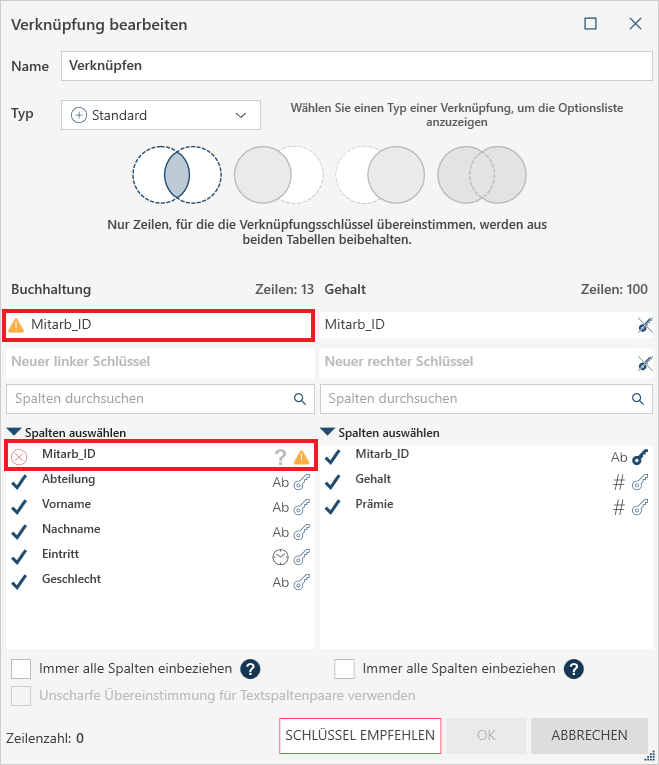This screenshot has width=659, height=765.
Task: Open the Typ 'Standard' dropdown
Action: point(160,115)
